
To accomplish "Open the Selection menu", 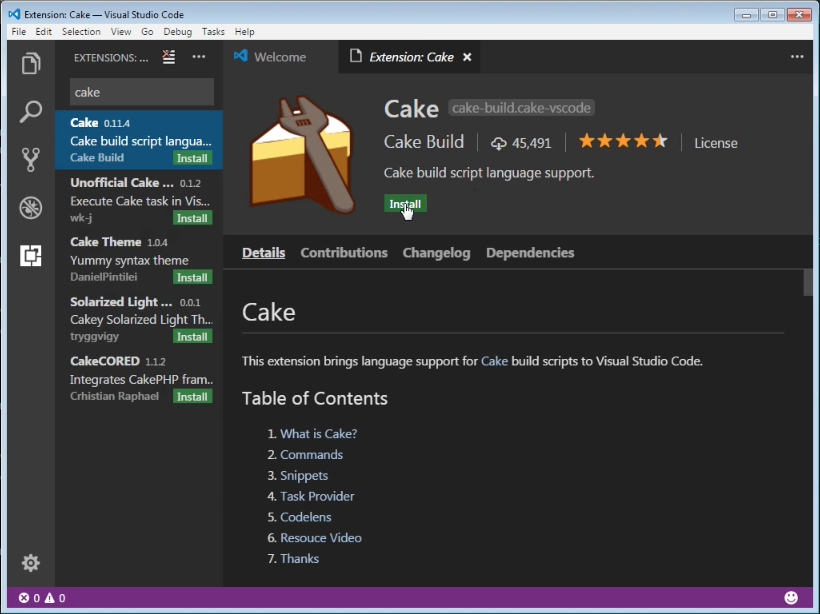I will 81,31.
